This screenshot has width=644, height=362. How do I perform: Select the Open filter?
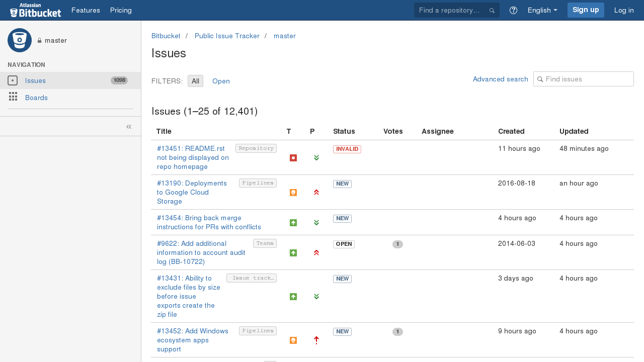pyautogui.click(x=221, y=81)
